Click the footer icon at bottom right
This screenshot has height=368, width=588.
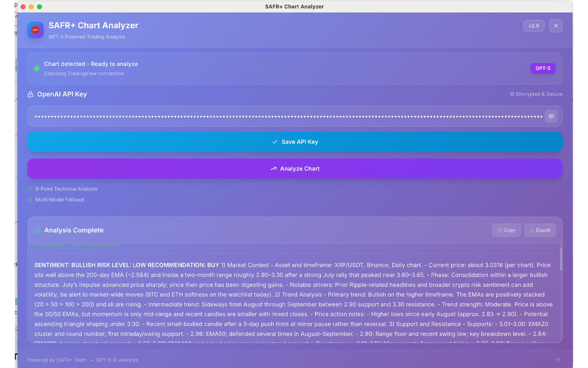(558, 360)
